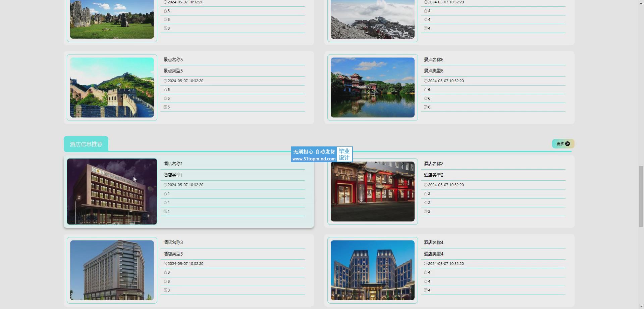Image resolution: width=644 pixels, height=309 pixels.
Task: Click the thumbs-up icon for 酒店名称3
Action: tap(165, 272)
